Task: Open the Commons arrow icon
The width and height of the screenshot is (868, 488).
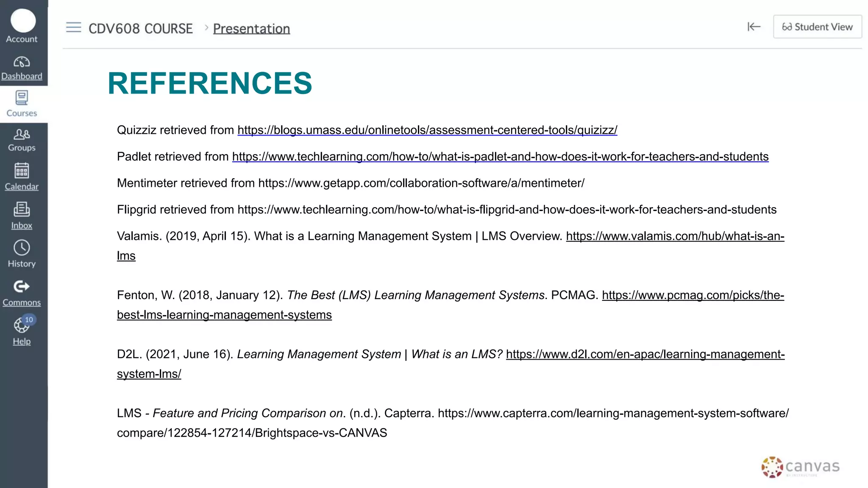Action: pos(22,287)
